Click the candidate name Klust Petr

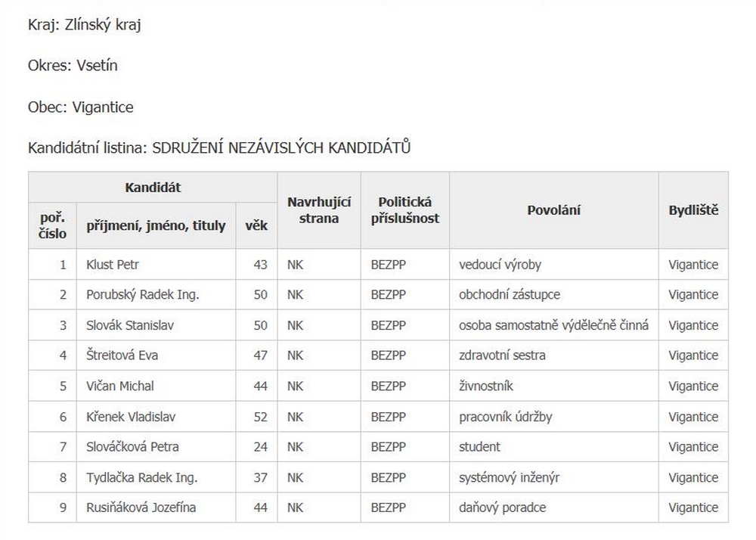click(x=113, y=265)
